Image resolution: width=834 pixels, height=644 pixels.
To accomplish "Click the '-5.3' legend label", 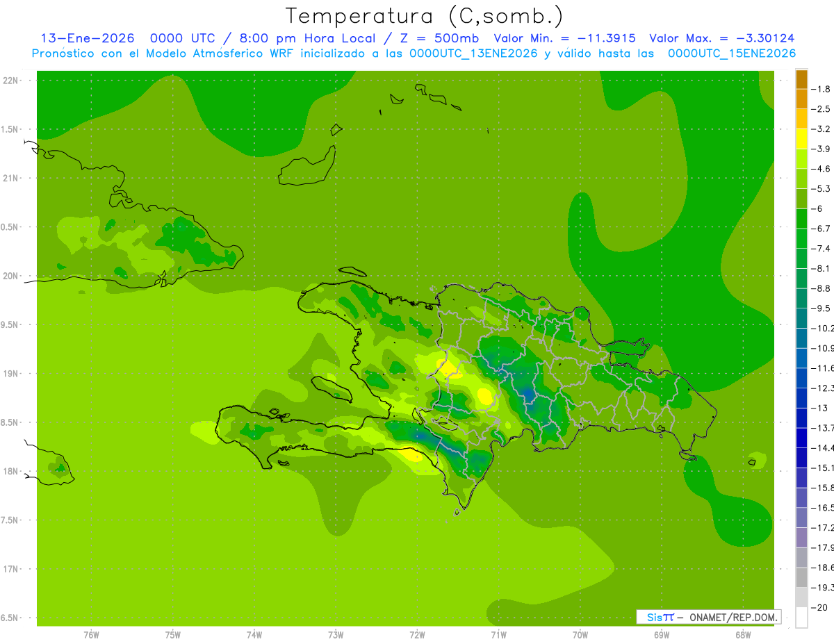I will point(821,188).
